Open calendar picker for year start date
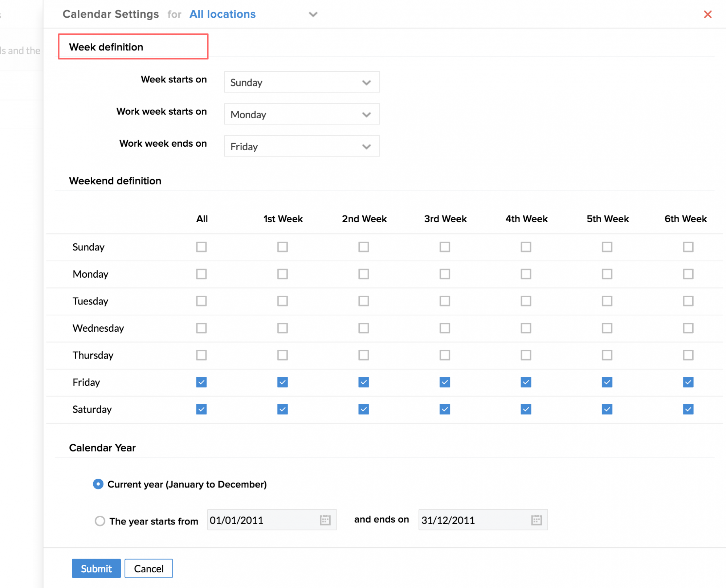Viewport: 726px width, 588px height. [325, 520]
